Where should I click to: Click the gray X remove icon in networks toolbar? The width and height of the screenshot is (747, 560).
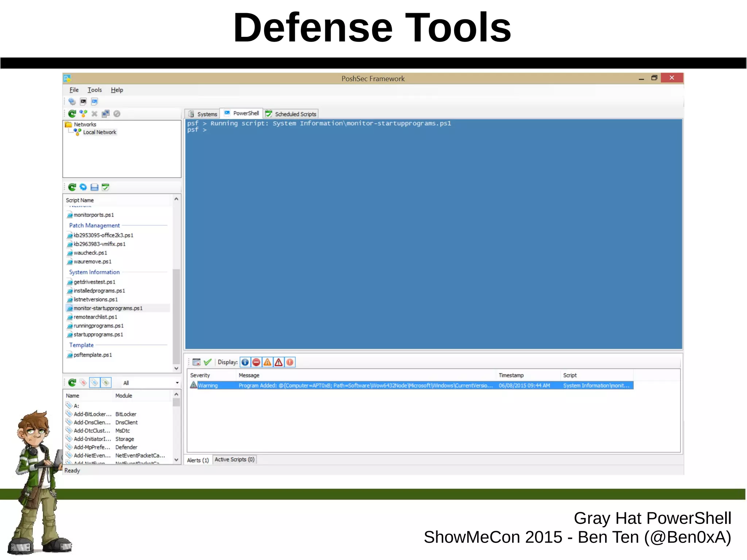coord(94,114)
